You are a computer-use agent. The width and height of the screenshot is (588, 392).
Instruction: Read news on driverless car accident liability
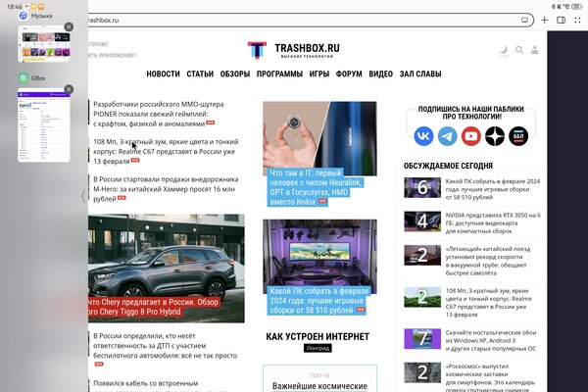coord(165,346)
